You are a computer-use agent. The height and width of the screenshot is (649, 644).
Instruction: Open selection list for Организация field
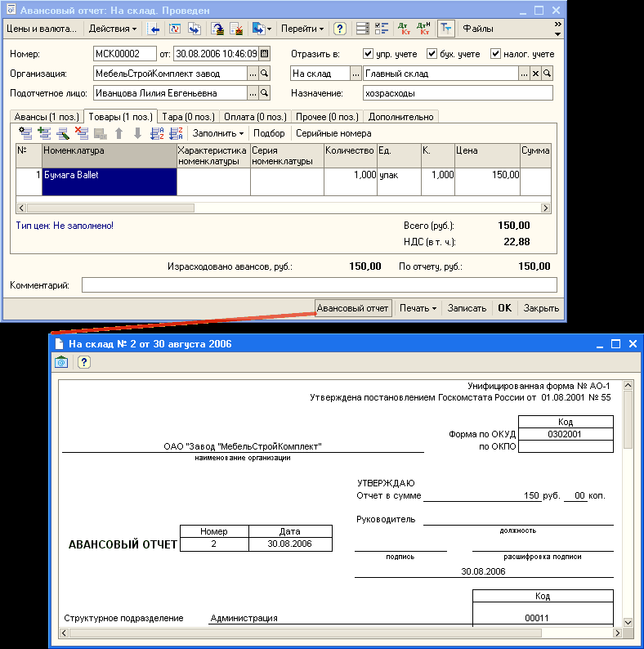tap(253, 74)
